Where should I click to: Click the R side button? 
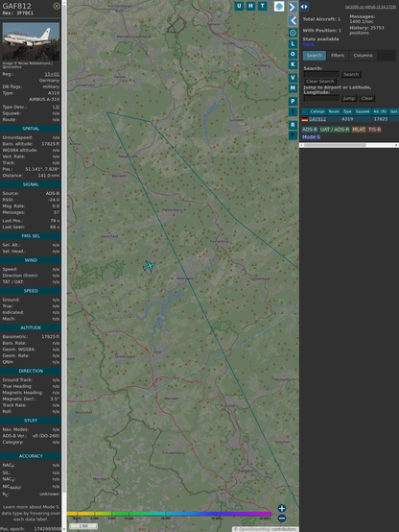click(x=293, y=125)
